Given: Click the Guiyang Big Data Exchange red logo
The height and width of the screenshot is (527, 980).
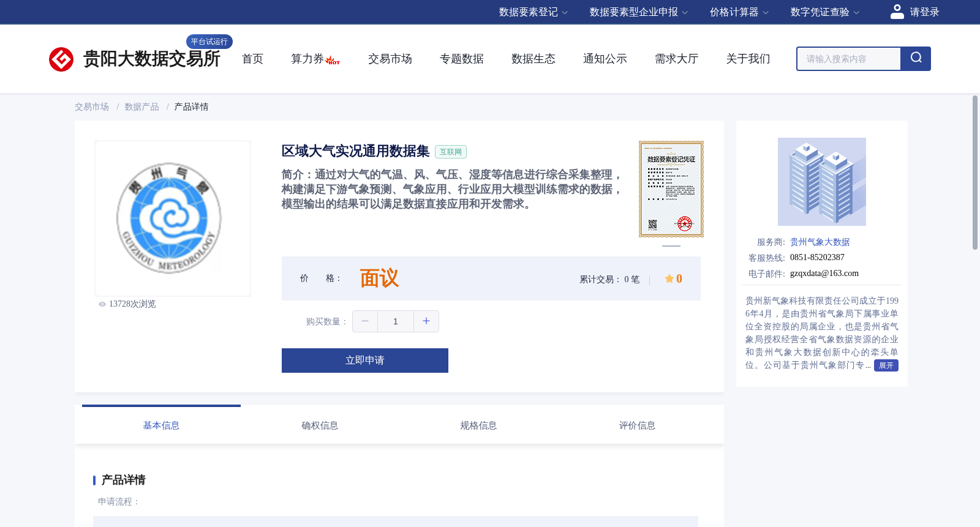Looking at the screenshot, I should click(x=61, y=59).
